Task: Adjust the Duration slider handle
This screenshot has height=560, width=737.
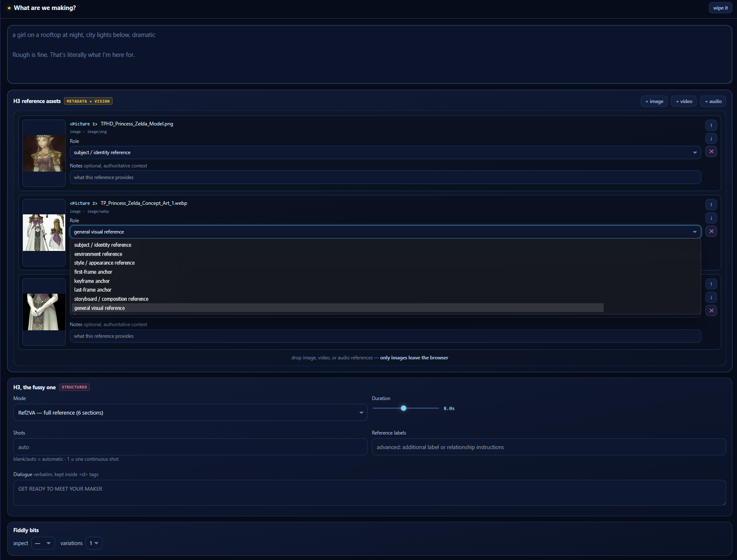Action: (x=403, y=408)
